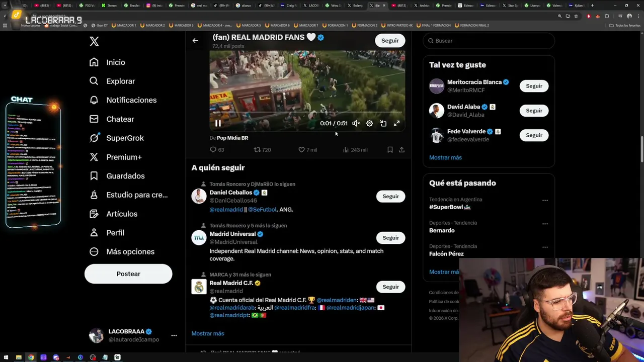Follow David Alaba
Screen dimensions: 644x362
pyautogui.click(x=534, y=111)
